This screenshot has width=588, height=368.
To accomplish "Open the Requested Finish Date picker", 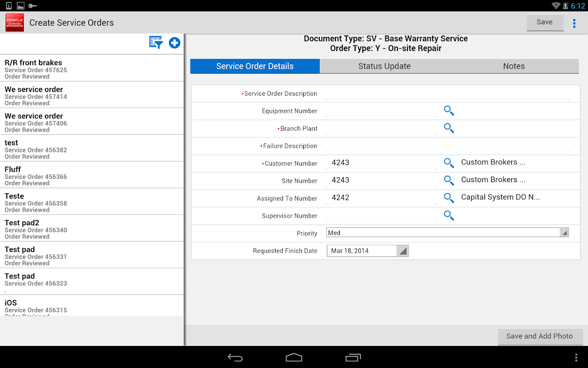I will click(367, 251).
